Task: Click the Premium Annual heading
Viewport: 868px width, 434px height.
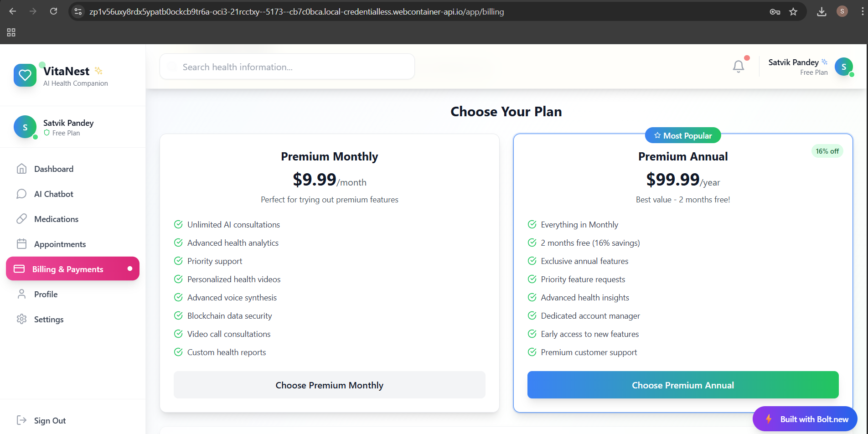Action: click(x=683, y=156)
